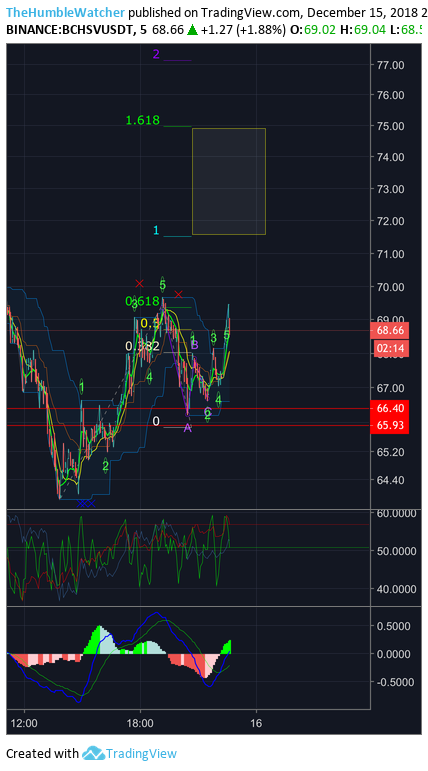Click the 16 date axis label
The height and width of the screenshot is (771, 428).
click(x=256, y=723)
